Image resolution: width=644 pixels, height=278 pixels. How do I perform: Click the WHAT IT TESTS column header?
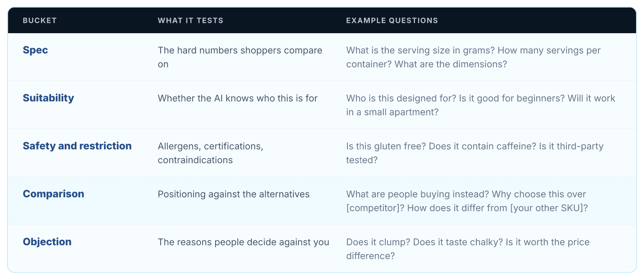190,21
